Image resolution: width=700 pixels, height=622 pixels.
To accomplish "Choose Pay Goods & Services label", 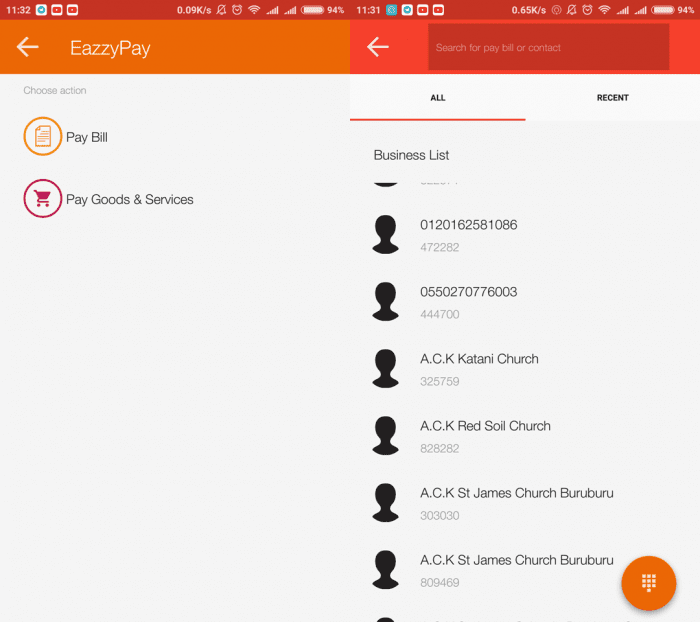I will (x=130, y=200).
